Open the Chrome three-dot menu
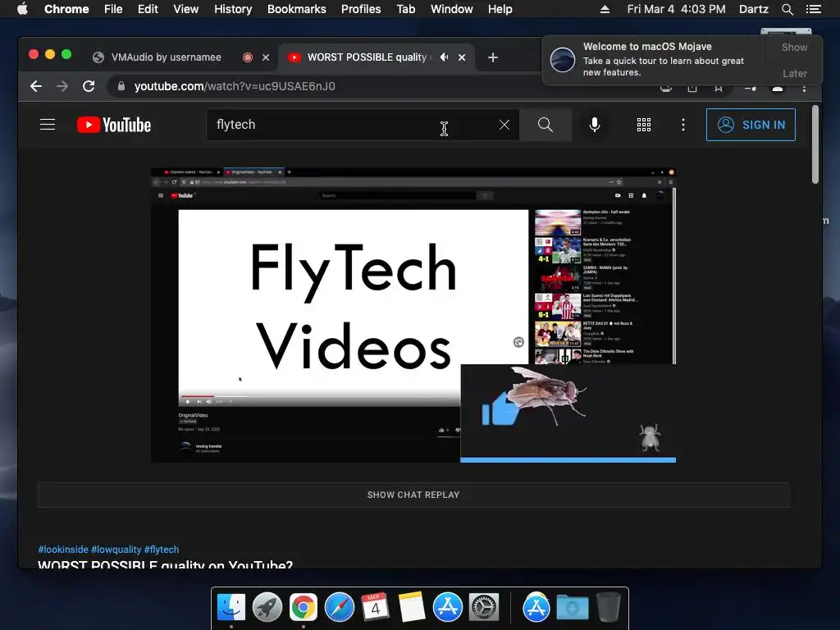 [x=804, y=88]
